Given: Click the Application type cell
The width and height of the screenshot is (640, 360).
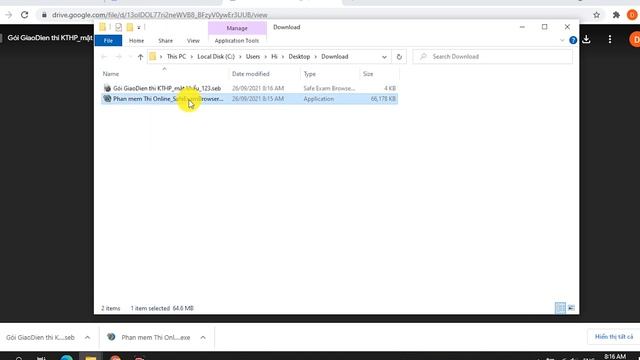Looking at the screenshot, I should [x=319, y=99].
